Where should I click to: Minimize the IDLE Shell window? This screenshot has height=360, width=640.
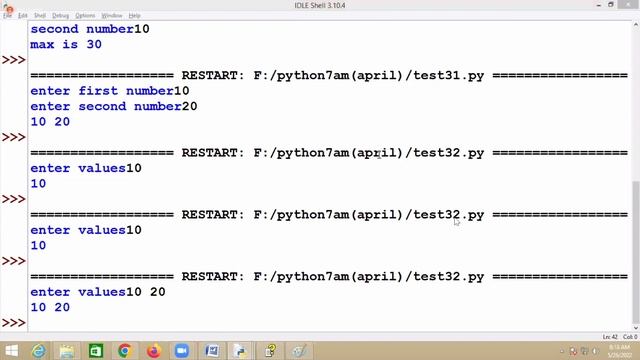pyautogui.click(x=598, y=5)
